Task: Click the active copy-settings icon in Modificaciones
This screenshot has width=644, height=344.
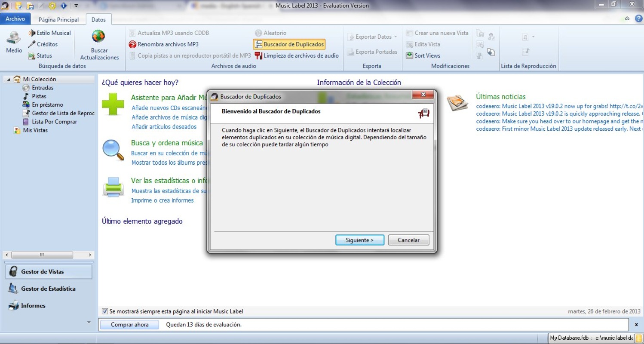Action: tap(491, 52)
